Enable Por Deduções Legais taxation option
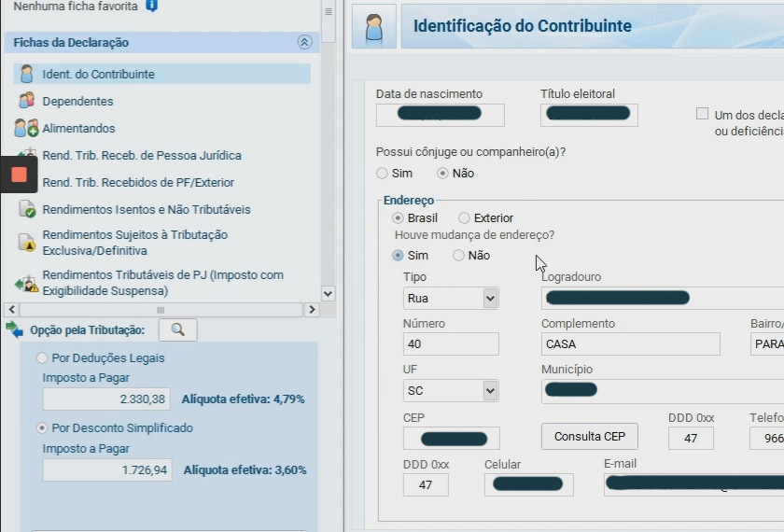The height and width of the screenshot is (532, 784). (x=42, y=358)
